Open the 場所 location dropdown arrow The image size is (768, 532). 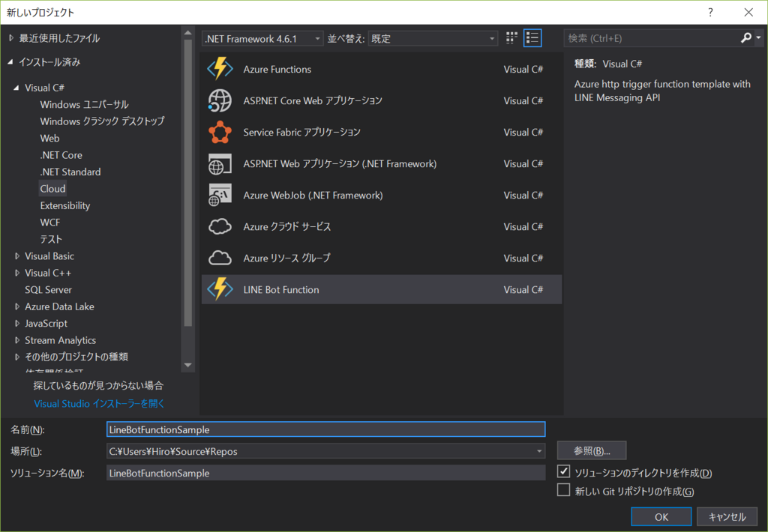tap(538, 451)
